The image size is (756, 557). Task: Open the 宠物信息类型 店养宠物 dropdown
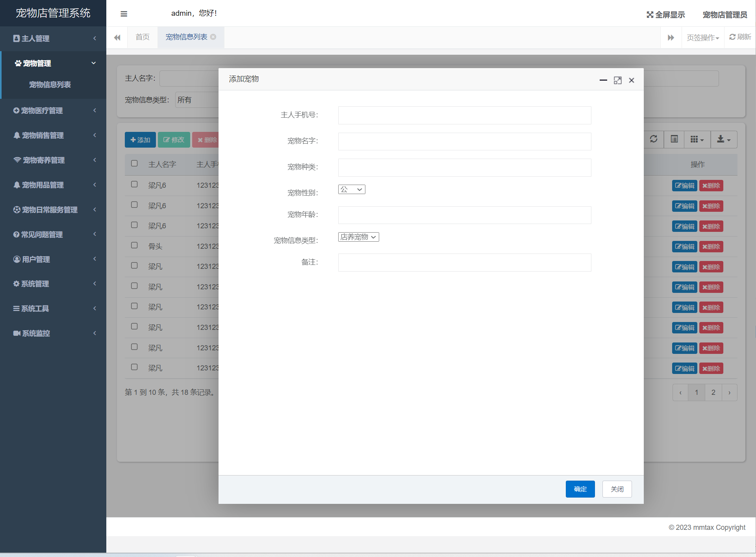[x=358, y=237]
